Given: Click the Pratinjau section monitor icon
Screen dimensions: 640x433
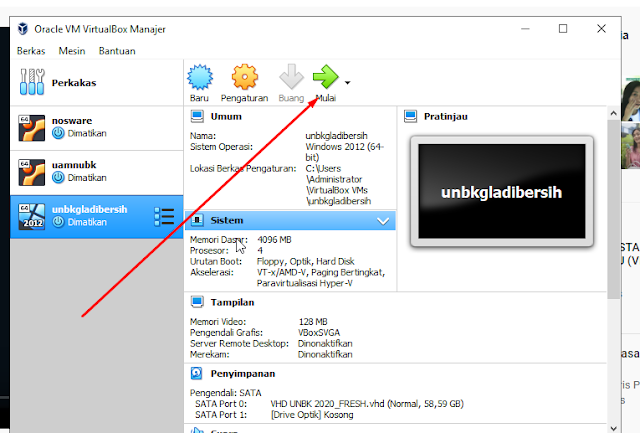Looking at the screenshot, I should point(411,117).
